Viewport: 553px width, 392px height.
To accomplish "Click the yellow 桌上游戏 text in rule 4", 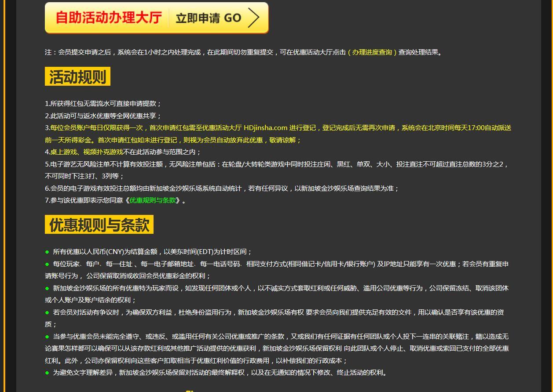I will (64, 152).
